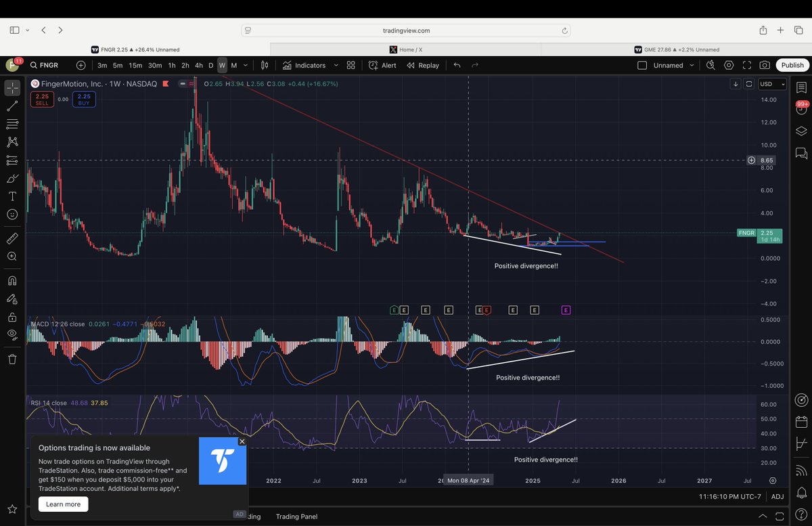Open the extra timeframes dropdown next to M
The height and width of the screenshot is (526, 812).
pos(244,65)
